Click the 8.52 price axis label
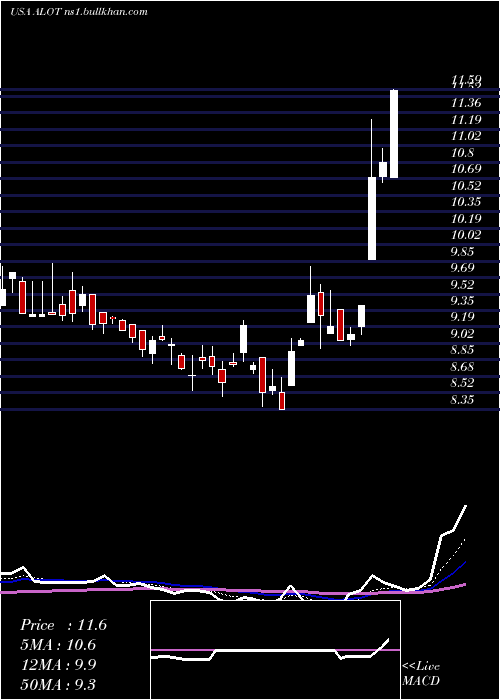This screenshot has height=700, width=500. (x=462, y=383)
